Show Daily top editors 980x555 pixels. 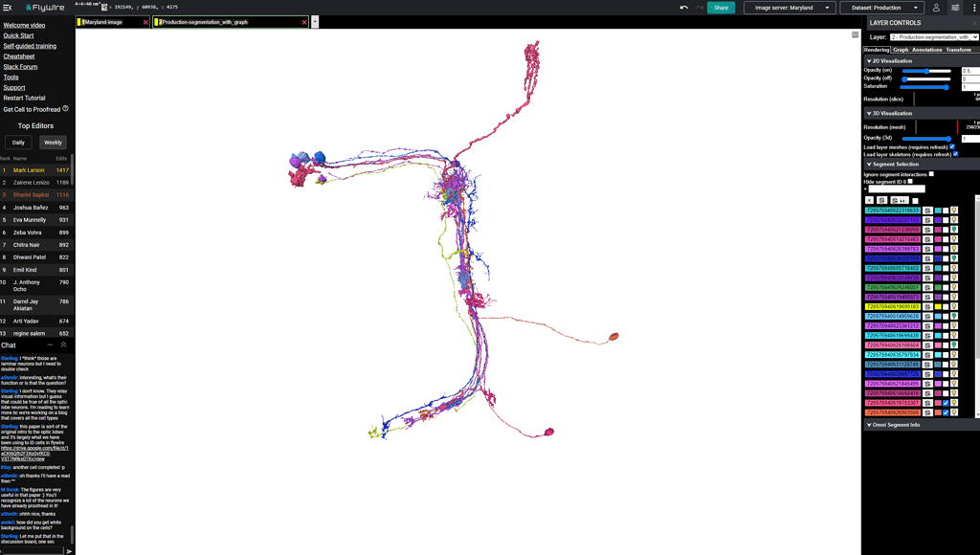coord(19,143)
